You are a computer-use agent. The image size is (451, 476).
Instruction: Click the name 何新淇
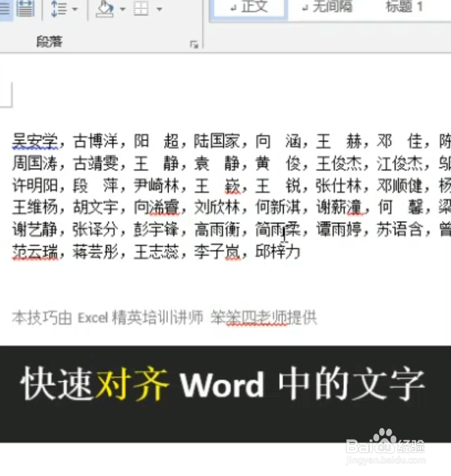coord(278,208)
